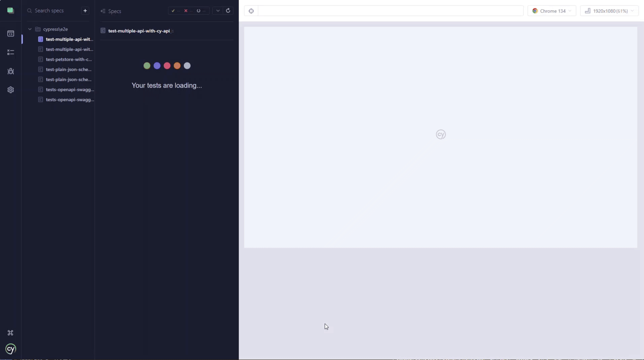Click the failed tests X counter

click(188, 11)
